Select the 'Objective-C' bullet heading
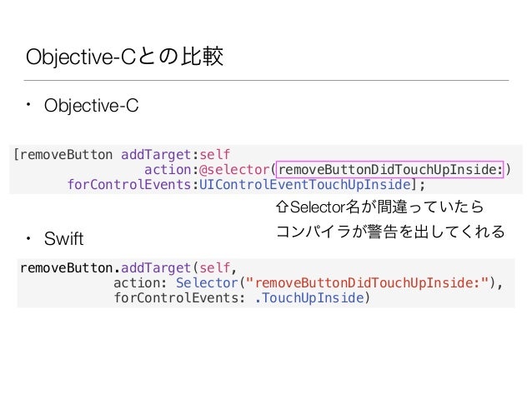 (x=91, y=106)
